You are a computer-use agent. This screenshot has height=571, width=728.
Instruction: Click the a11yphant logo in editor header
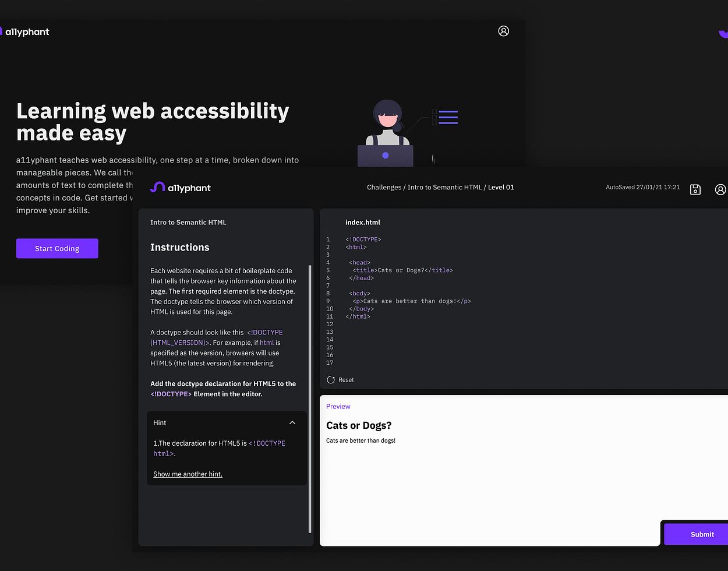(x=180, y=188)
